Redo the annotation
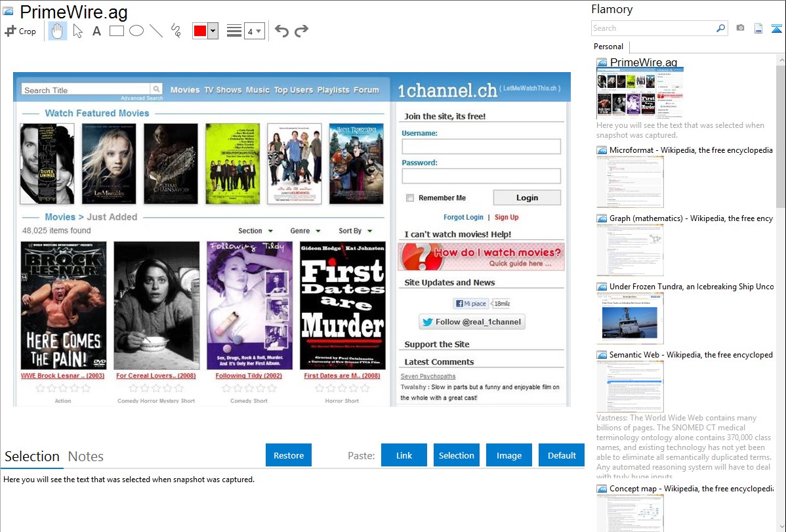The height and width of the screenshot is (532, 786). (x=301, y=31)
